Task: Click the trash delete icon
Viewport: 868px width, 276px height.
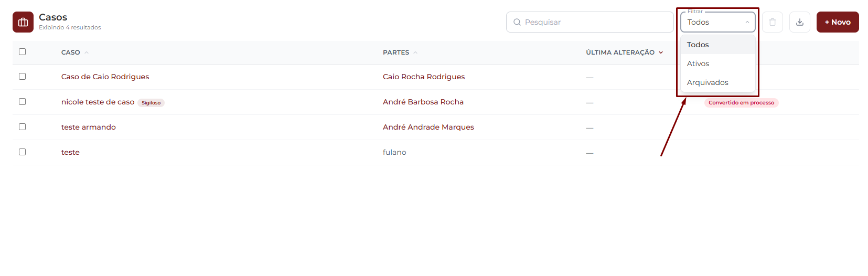Action: tap(773, 22)
